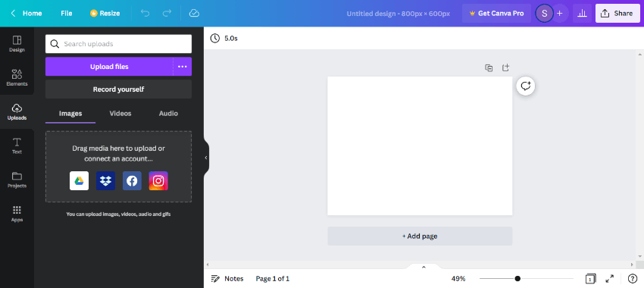
Task: Open the 49% zoom menu
Action: coord(458,279)
